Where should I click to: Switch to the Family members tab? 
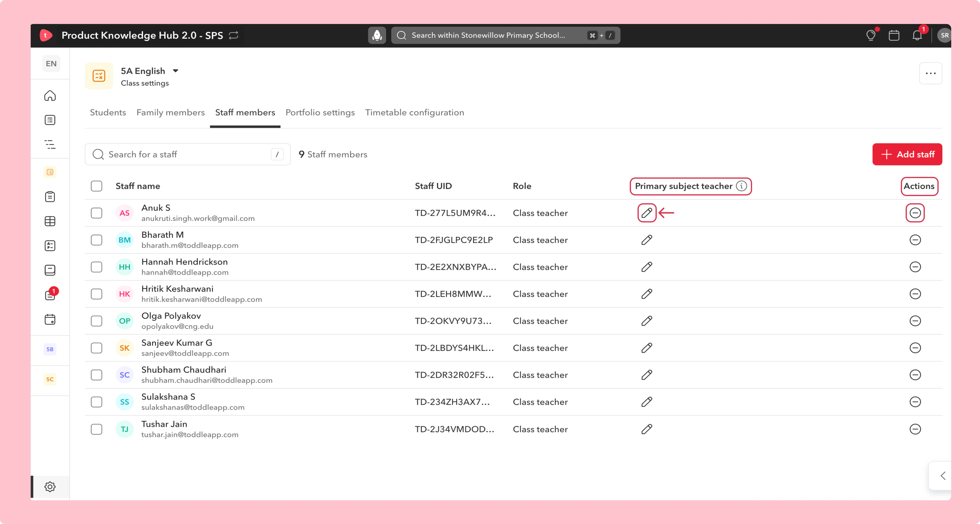pos(170,113)
